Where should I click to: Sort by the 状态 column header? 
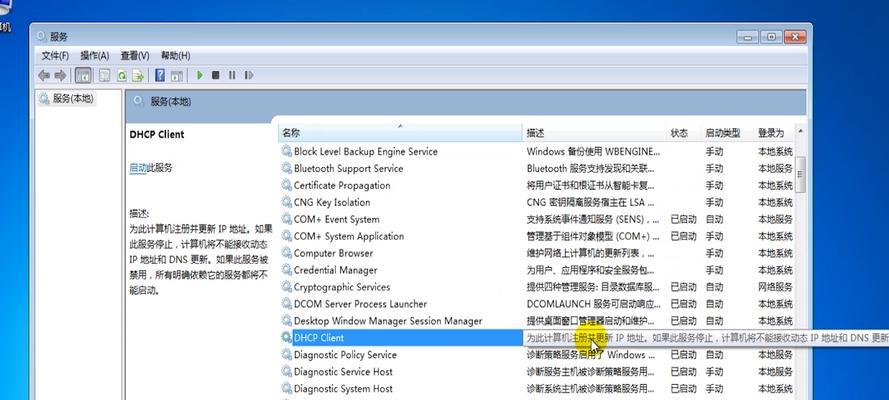click(683, 133)
